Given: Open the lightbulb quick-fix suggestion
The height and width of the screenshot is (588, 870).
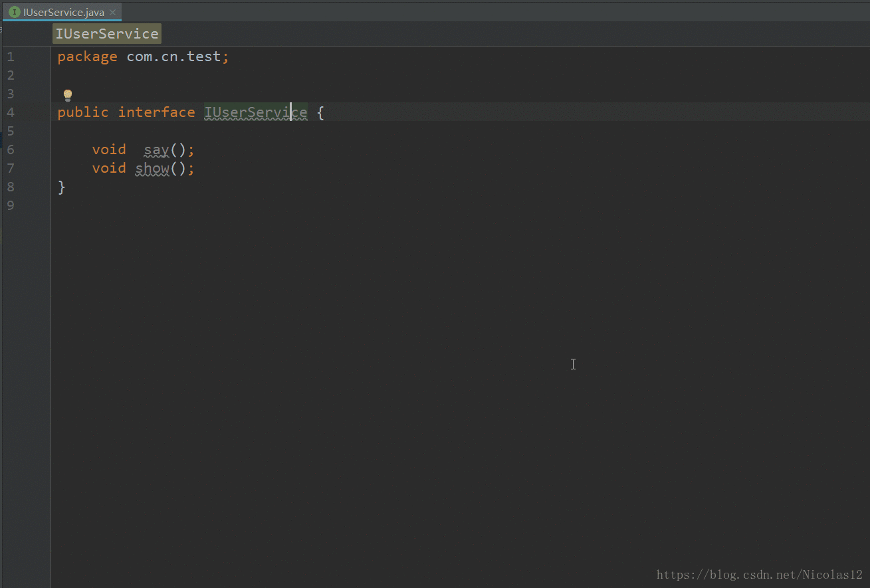Looking at the screenshot, I should (x=67, y=95).
